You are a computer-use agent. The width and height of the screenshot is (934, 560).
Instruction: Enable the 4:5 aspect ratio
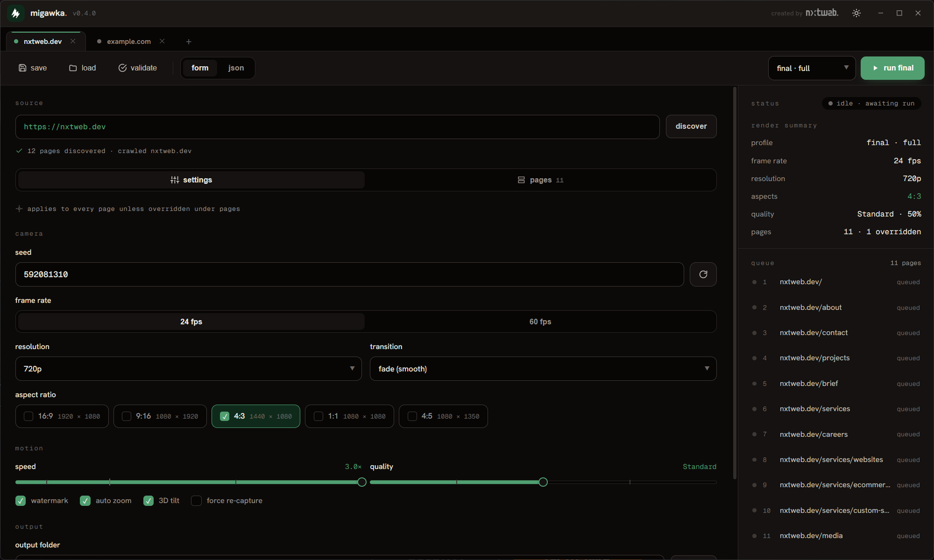pyautogui.click(x=412, y=416)
